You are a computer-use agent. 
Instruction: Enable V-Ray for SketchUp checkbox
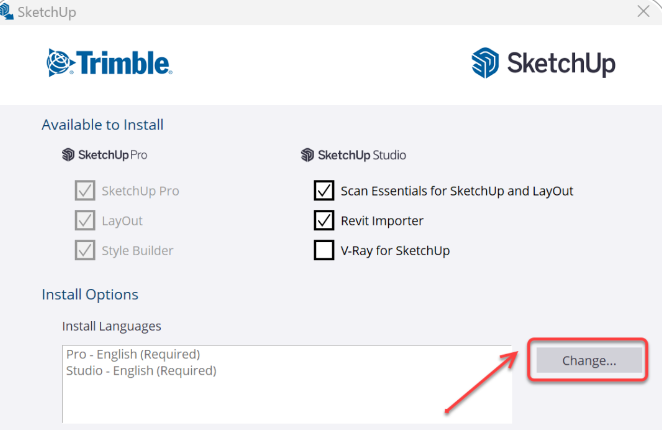(x=324, y=250)
